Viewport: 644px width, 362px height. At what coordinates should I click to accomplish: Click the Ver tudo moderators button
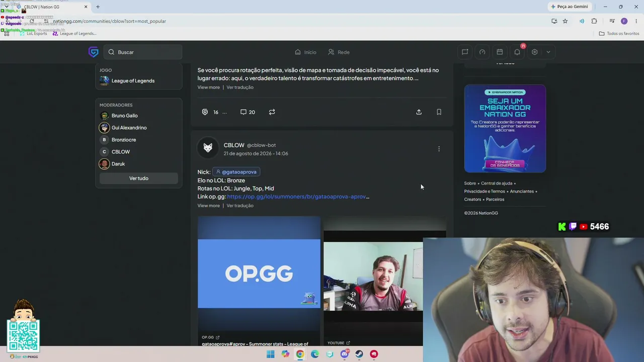(139, 178)
